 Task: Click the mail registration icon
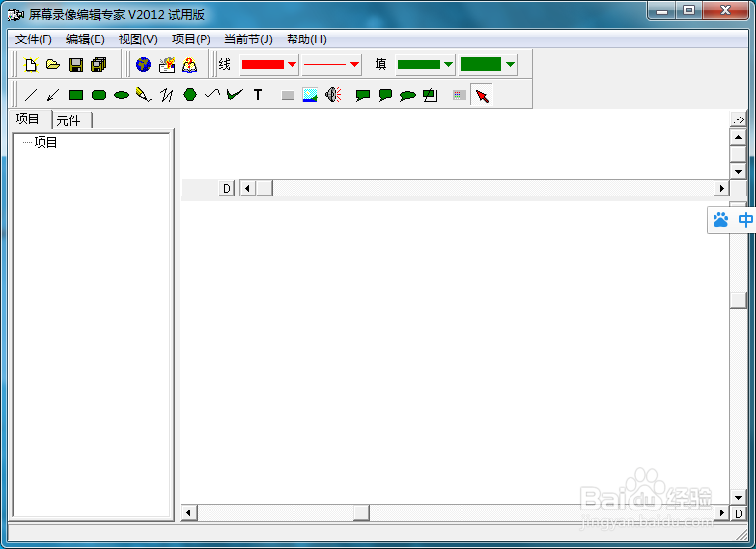[x=167, y=64]
